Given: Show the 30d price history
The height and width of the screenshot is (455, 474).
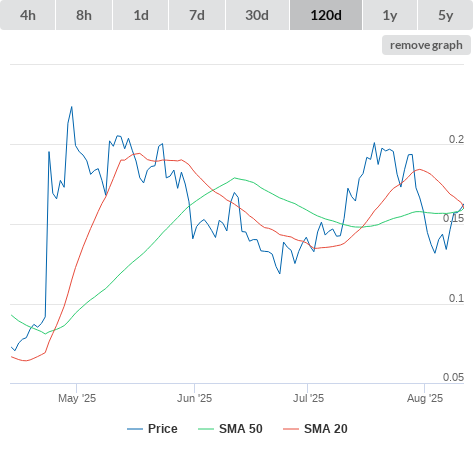Looking at the screenshot, I should [x=257, y=15].
